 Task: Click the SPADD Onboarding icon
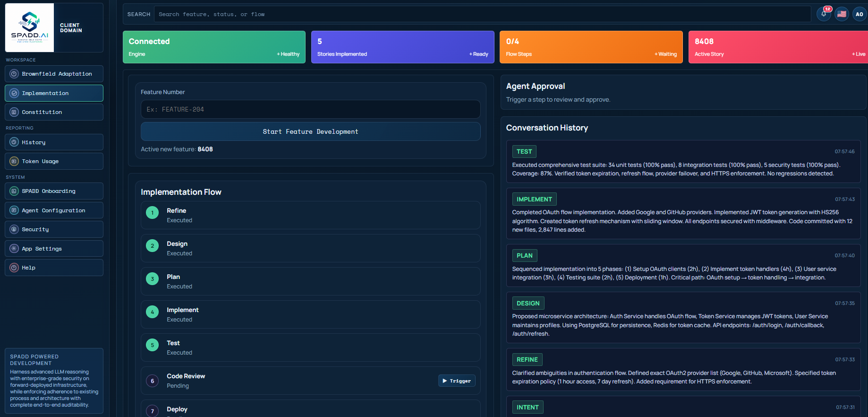coord(14,191)
